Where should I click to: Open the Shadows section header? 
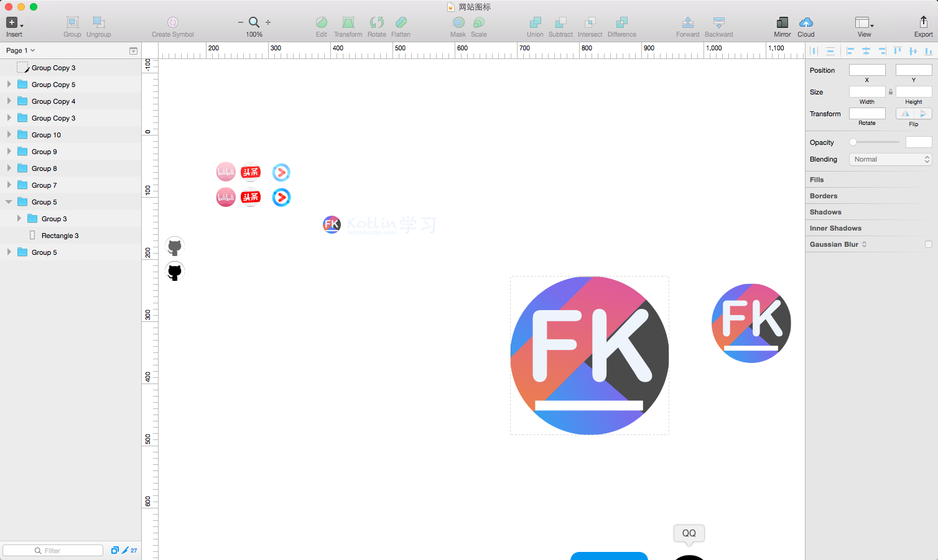pyautogui.click(x=871, y=212)
